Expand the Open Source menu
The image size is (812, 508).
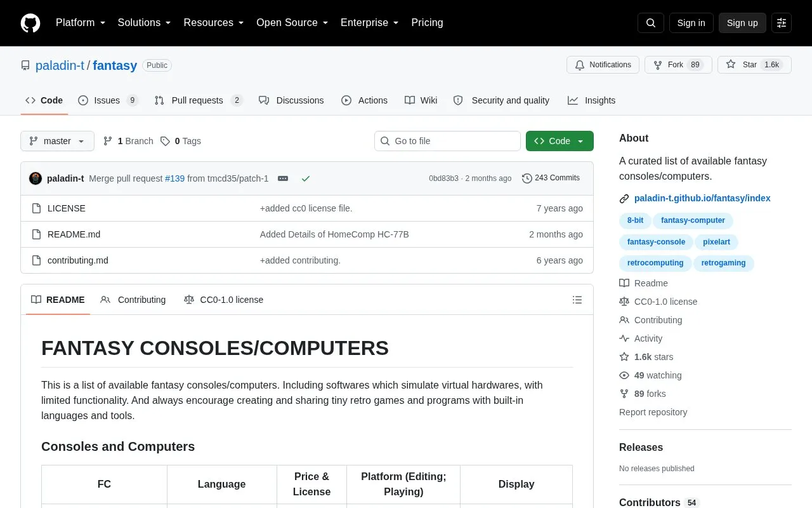[292, 23]
